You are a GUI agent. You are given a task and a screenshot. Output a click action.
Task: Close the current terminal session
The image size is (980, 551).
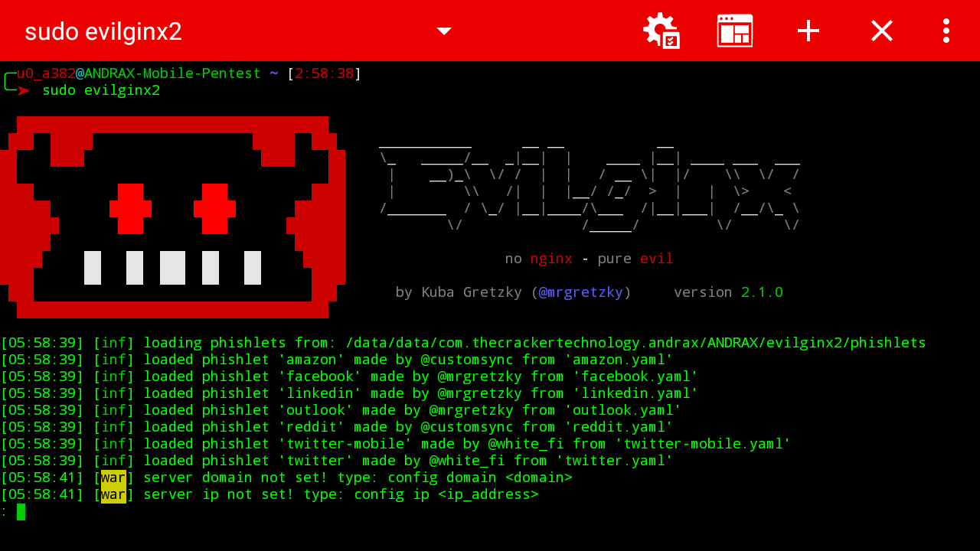click(882, 31)
